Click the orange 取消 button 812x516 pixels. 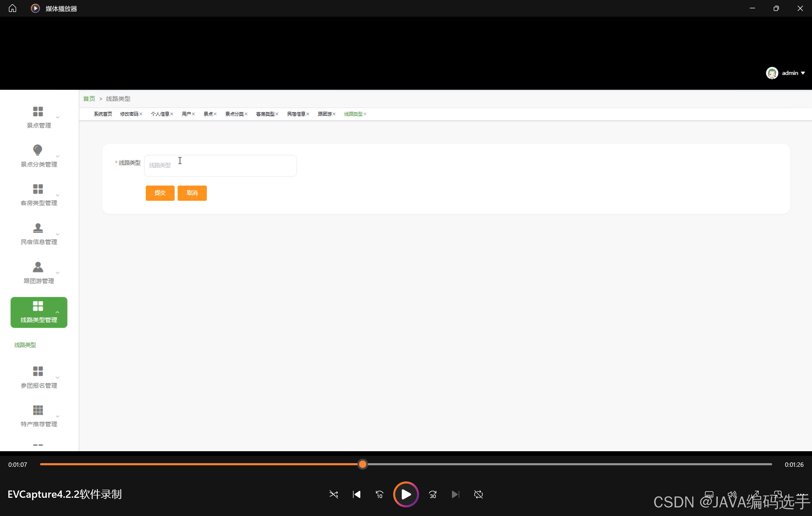pyautogui.click(x=192, y=193)
